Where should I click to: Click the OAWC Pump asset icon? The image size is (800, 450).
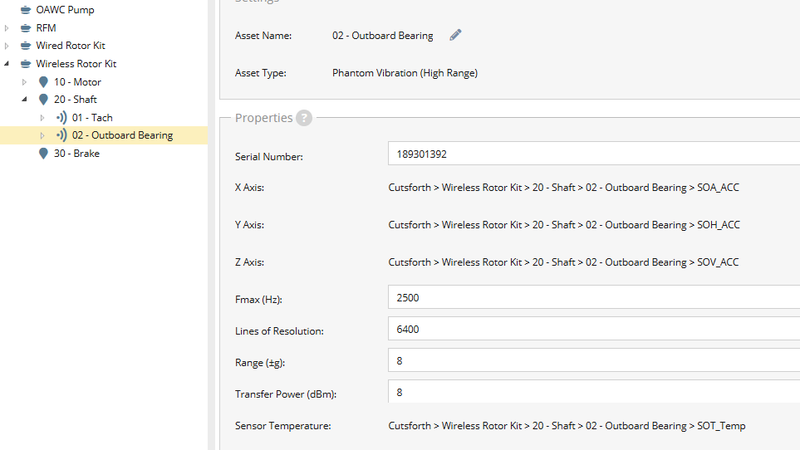click(26, 10)
